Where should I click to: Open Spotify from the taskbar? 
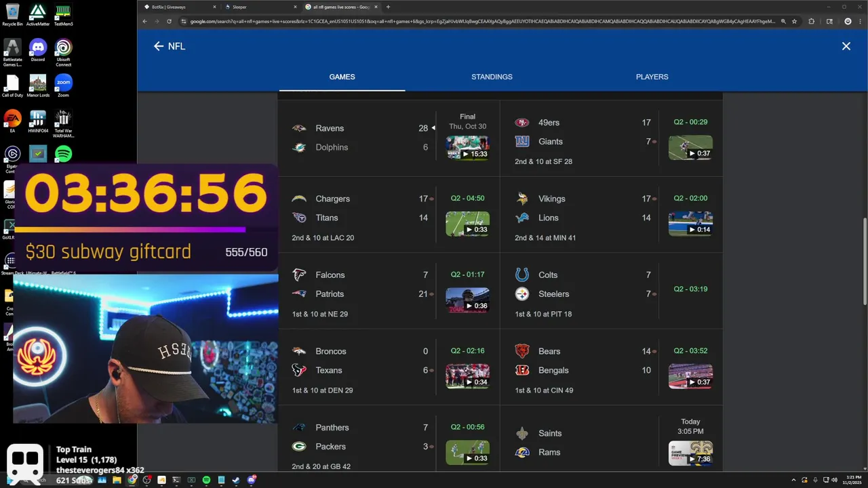206,480
